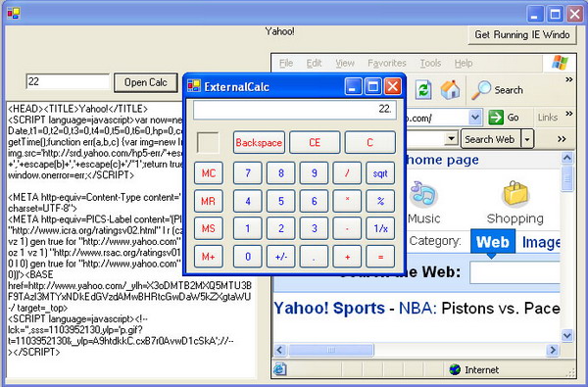Open IE Search magnifier icon

481,90
